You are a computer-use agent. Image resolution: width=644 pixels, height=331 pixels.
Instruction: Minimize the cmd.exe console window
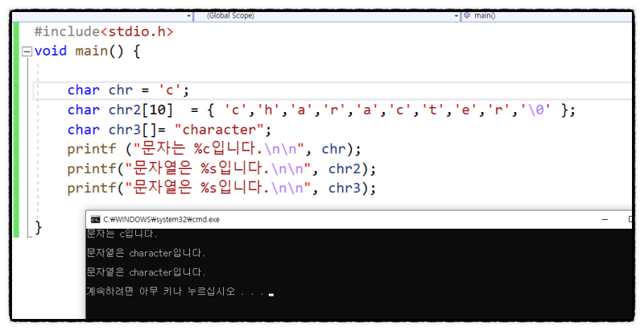click(605, 219)
